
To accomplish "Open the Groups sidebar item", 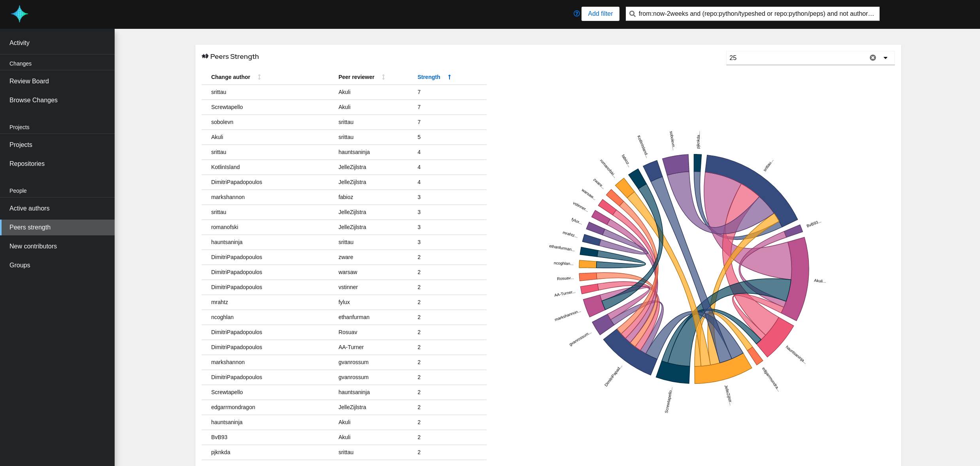I will [x=20, y=265].
